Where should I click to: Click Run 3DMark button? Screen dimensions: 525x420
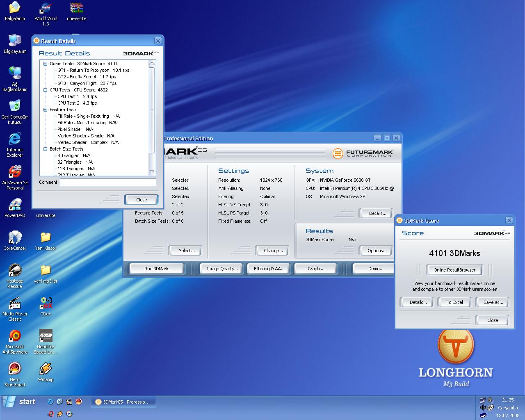click(156, 269)
